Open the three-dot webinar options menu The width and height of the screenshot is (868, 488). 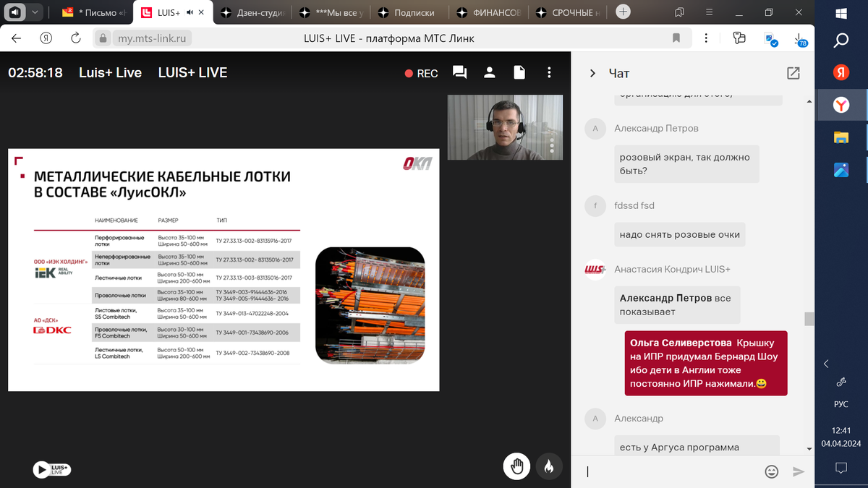point(550,72)
